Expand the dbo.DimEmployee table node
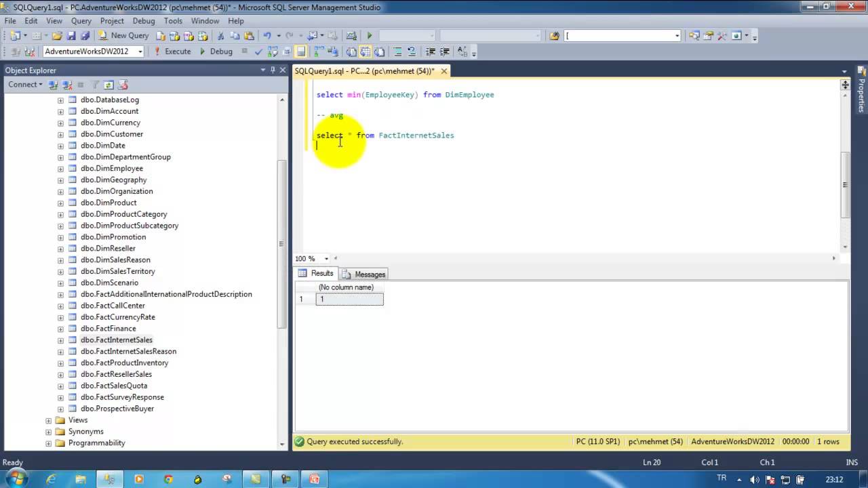Screen dimensions: 868x488 coord(60,168)
